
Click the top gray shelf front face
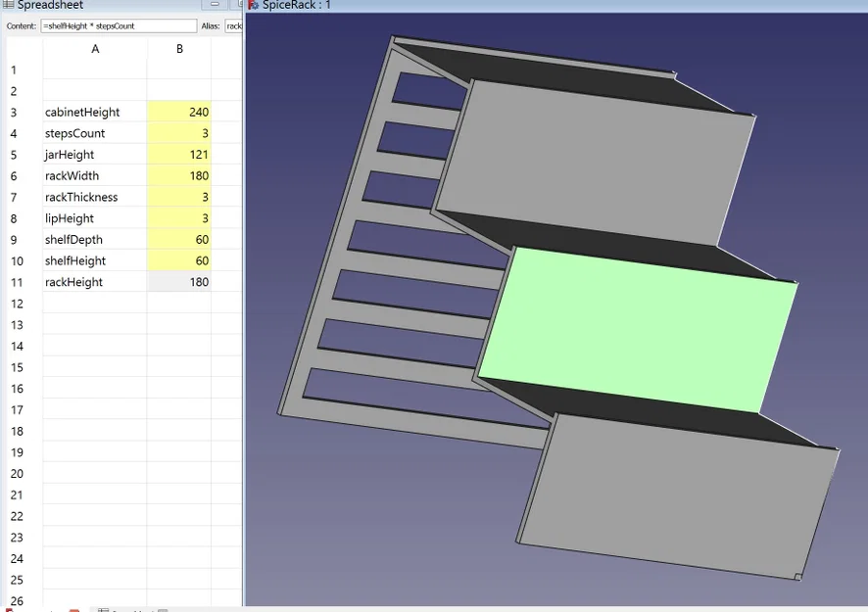(595, 163)
